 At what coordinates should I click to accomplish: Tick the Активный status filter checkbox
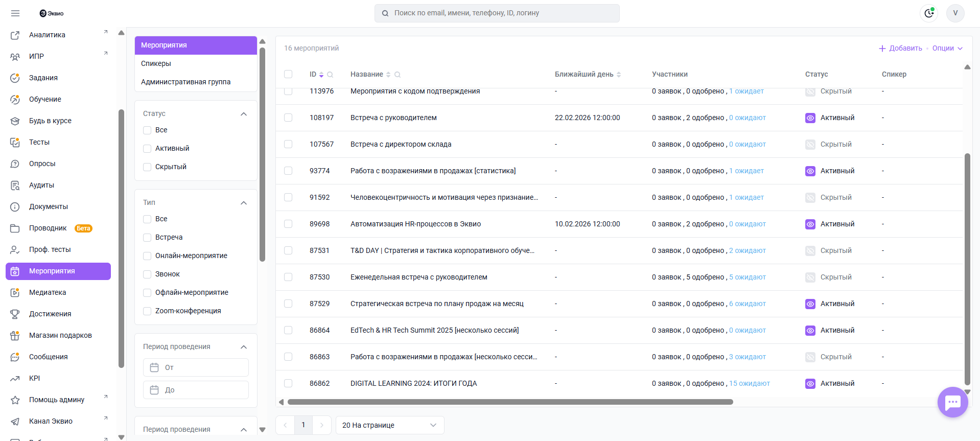pyautogui.click(x=147, y=149)
